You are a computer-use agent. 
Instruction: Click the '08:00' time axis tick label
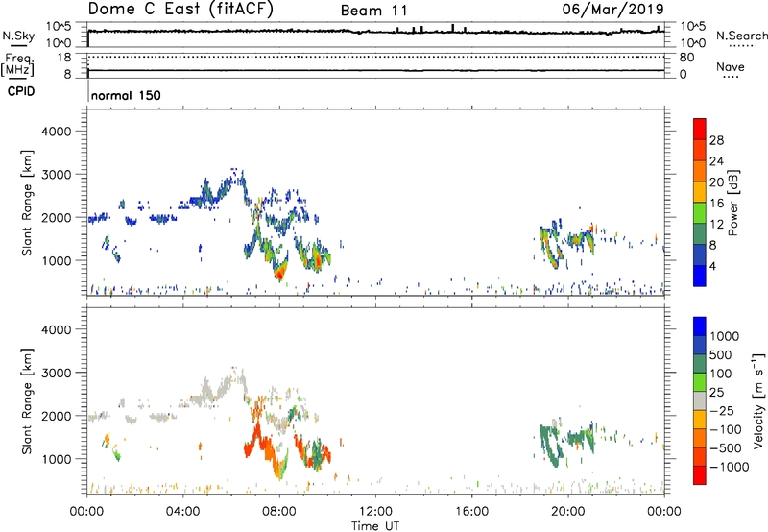pyautogui.click(x=278, y=512)
